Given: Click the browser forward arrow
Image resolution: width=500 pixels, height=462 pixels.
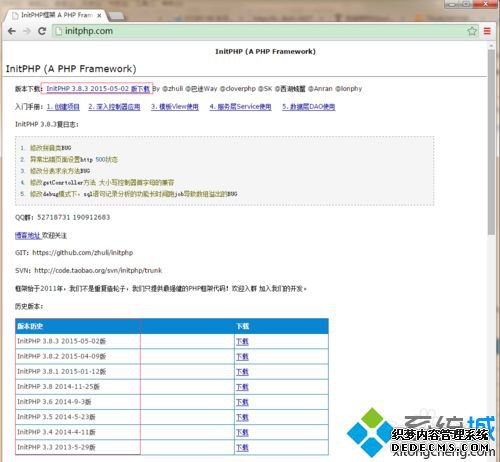Looking at the screenshot, I should (x=27, y=31).
